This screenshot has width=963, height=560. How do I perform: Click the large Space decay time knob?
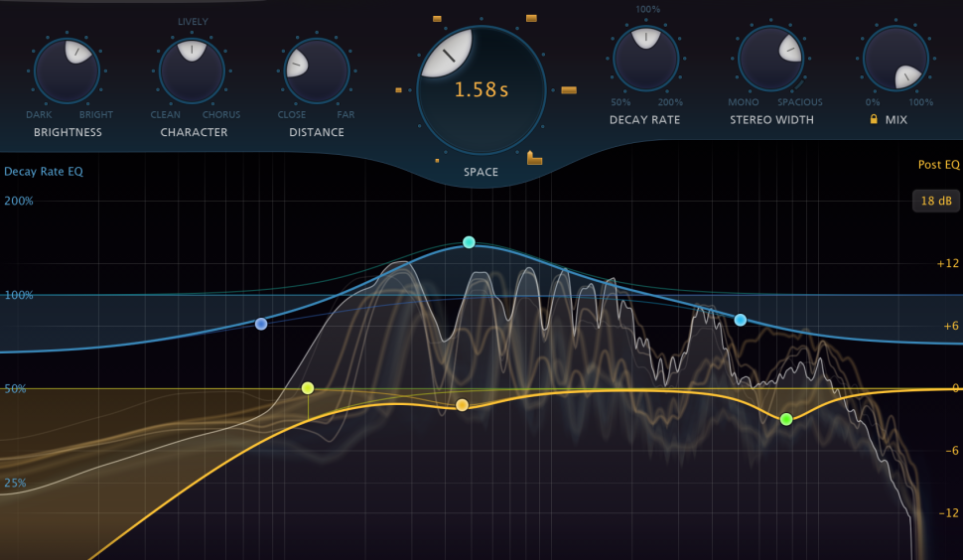pyautogui.click(x=481, y=90)
